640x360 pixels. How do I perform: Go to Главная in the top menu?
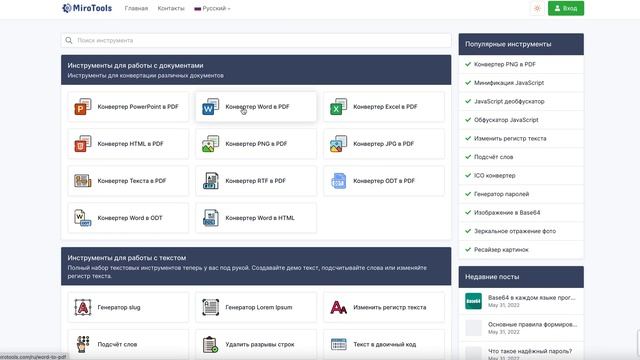[136, 8]
